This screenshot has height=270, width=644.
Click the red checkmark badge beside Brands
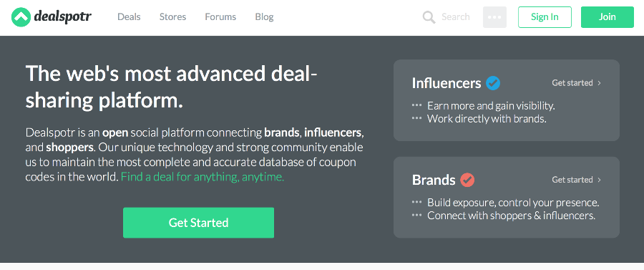(467, 180)
